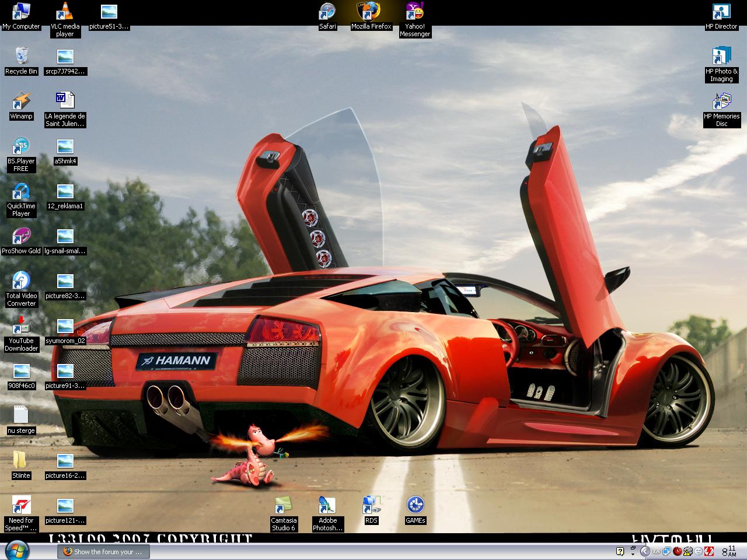
Task: Select the syumorom_02 image file
Action: 65,331
